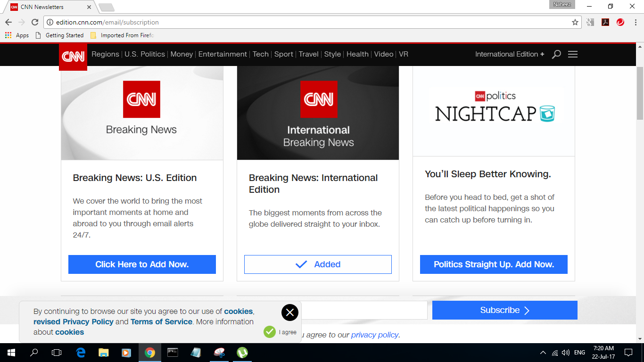Click the Chrome icon on the taskbar
Viewport: 644px width, 362px height.
(150, 353)
